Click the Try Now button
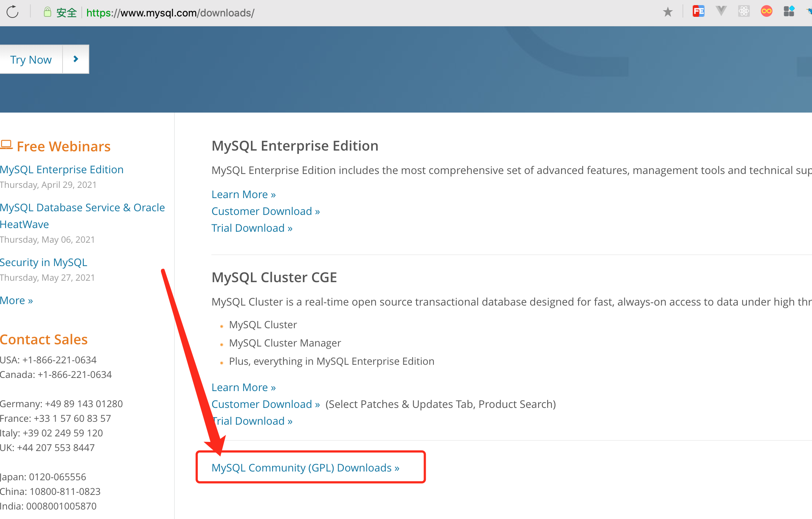This screenshot has height=519, width=812. tap(31, 59)
